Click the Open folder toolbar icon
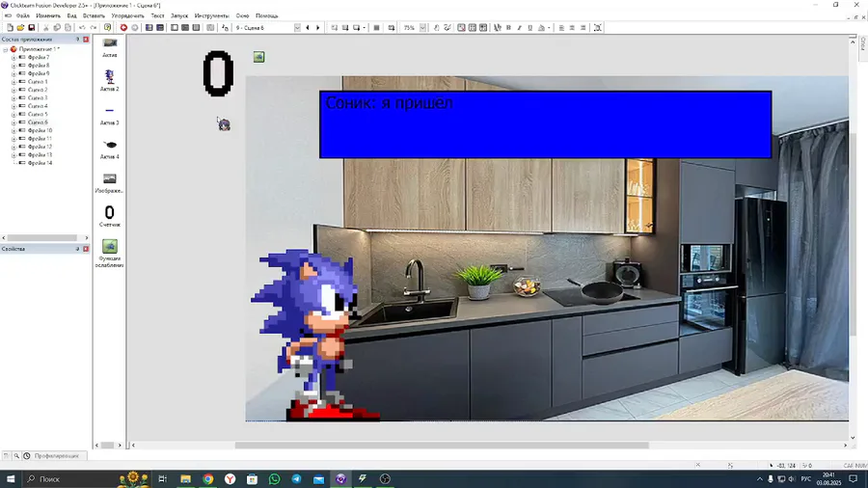 (20, 28)
